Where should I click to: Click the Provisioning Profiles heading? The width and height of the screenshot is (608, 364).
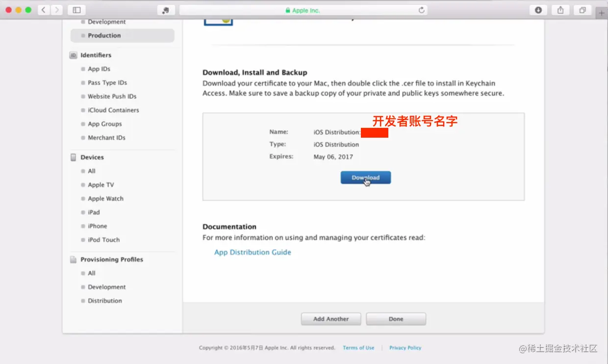(112, 260)
